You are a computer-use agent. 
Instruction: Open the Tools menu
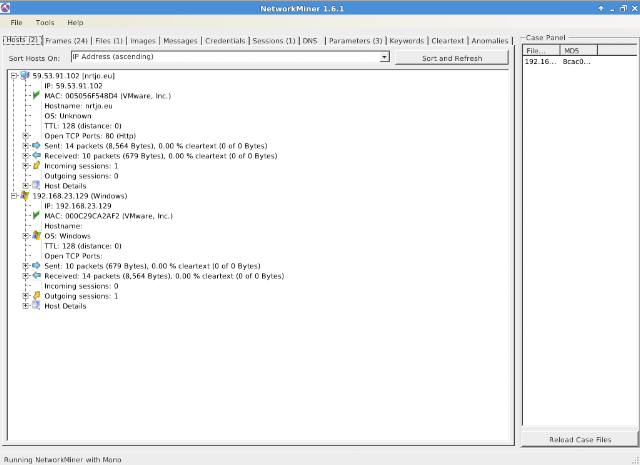click(x=45, y=22)
